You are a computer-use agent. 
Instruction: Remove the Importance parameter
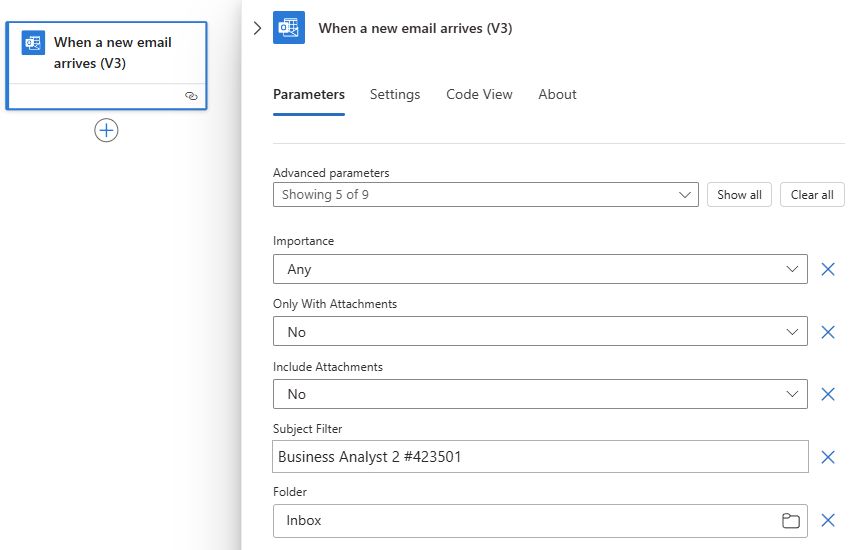827,269
